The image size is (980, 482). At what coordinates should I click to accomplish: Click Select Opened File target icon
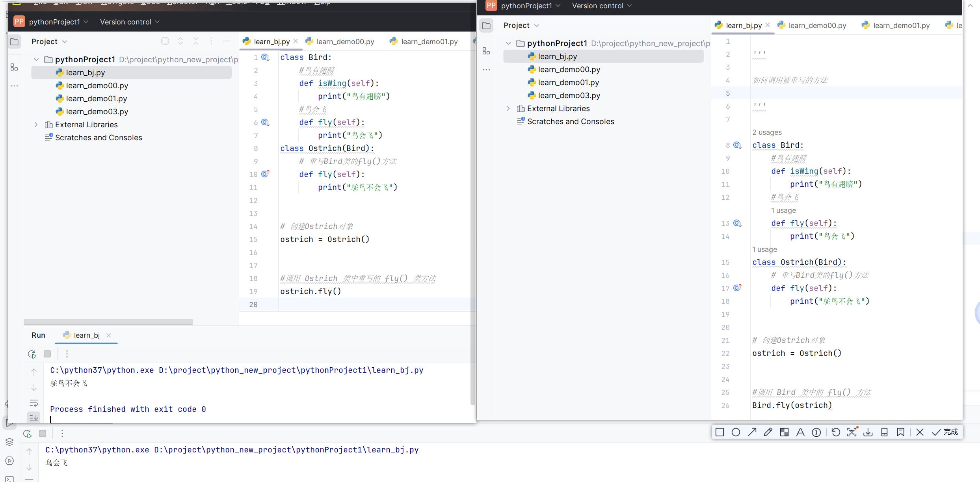165,41
